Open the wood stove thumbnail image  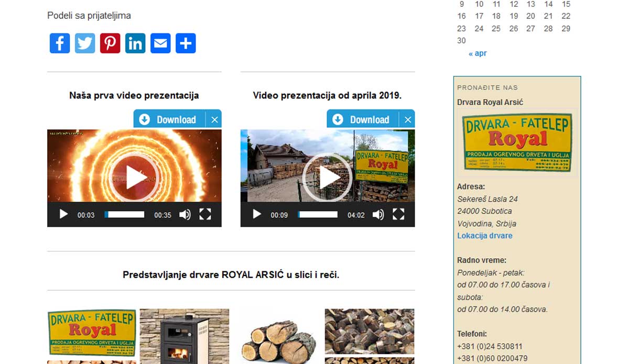tap(185, 335)
